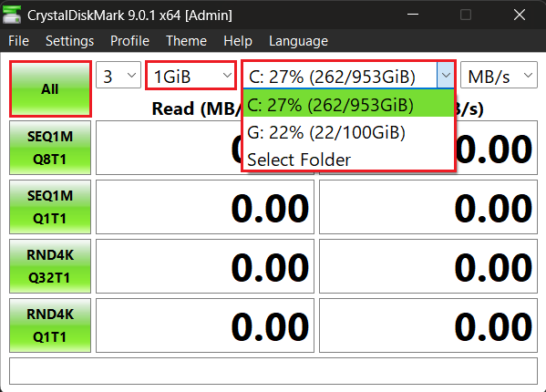
Task: Run the RND4K Q32T1 test
Action: pyautogui.click(x=50, y=266)
